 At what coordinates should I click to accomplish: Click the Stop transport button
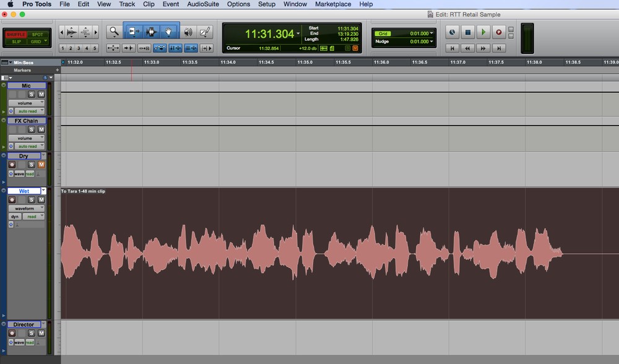coord(468,32)
